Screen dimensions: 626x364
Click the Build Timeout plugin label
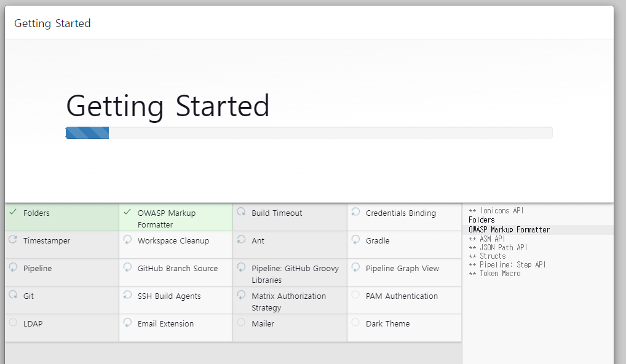click(x=277, y=213)
